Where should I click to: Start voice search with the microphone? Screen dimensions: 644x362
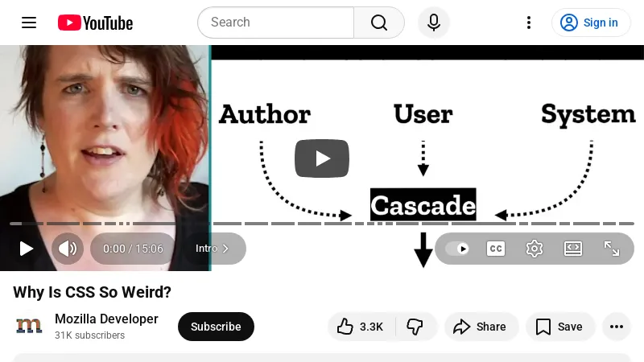(434, 23)
